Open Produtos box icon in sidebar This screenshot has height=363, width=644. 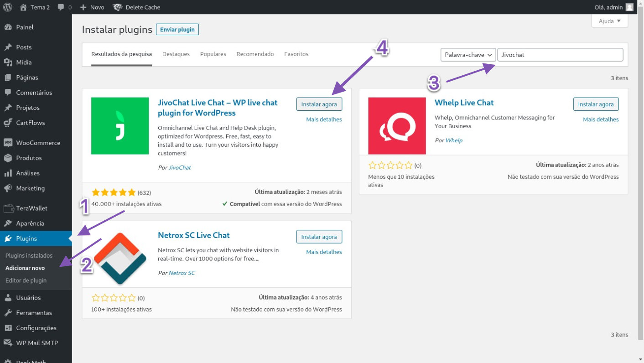pyautogui.click(x=8, y=158)
